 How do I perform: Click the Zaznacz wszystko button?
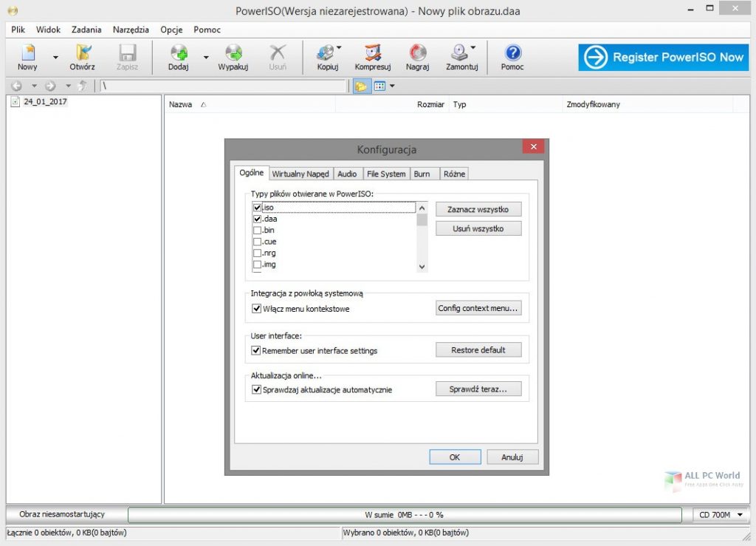[x=478, y=209]
